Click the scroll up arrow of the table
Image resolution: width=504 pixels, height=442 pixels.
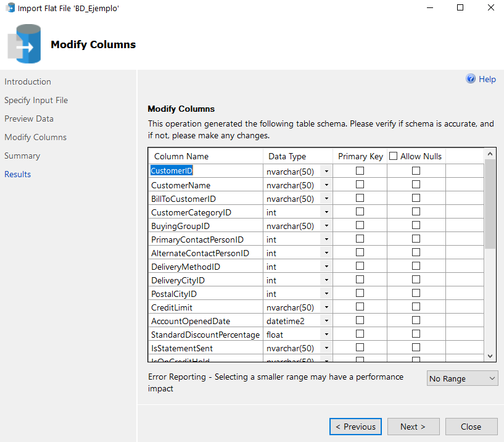490,154
